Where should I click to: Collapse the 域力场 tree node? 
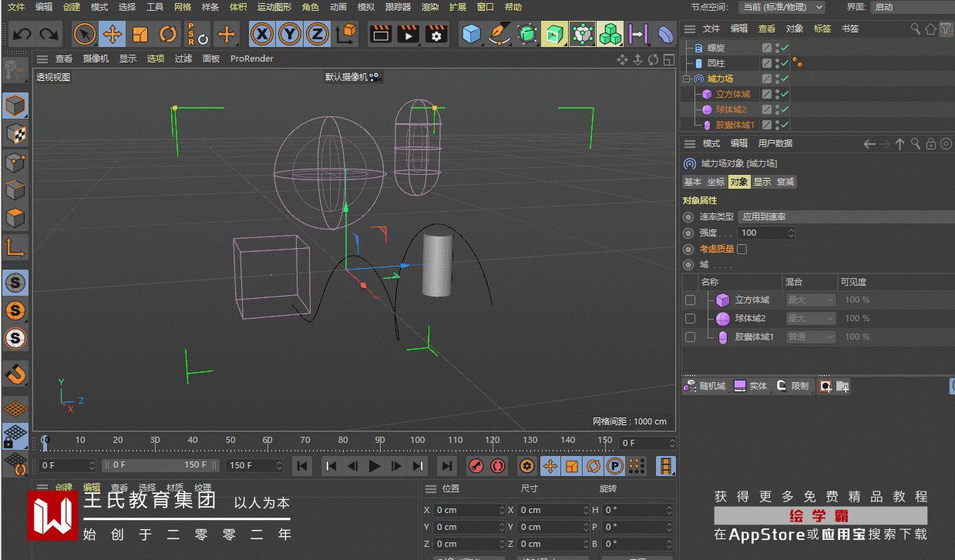coord(686,79)
